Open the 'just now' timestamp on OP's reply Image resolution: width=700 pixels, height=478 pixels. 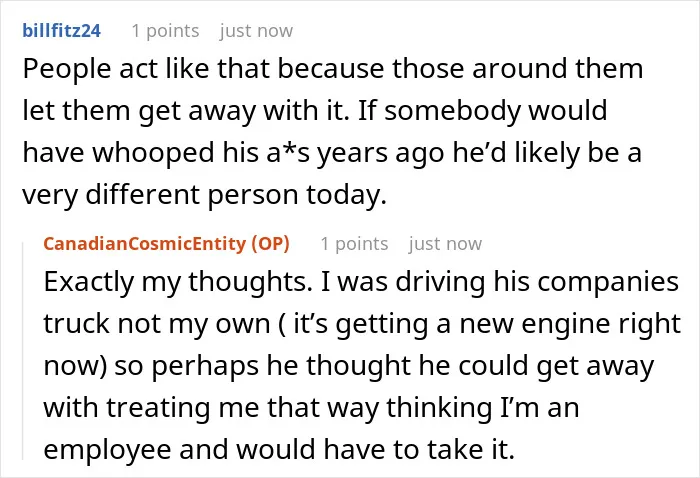(445, 244)
